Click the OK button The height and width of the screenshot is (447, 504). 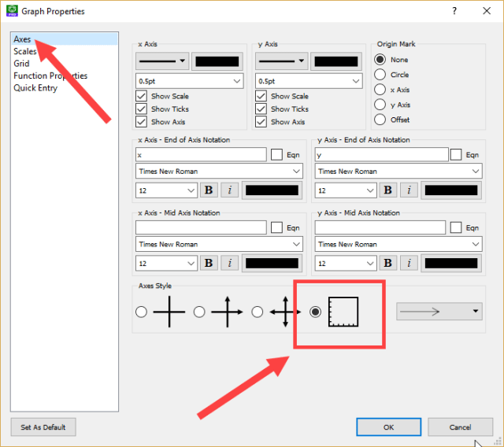[x=388, y=427]
